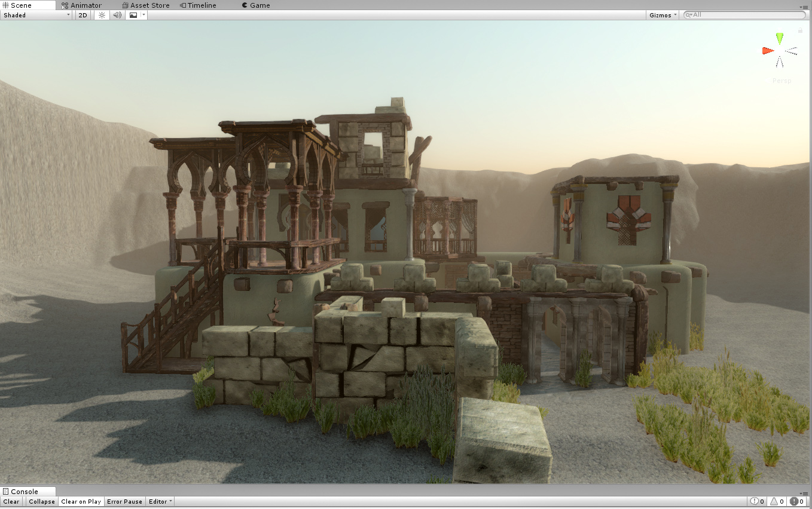Switch to the Timeline tab
This screenshot has width=812, height=509.
(x=198, y=5)
